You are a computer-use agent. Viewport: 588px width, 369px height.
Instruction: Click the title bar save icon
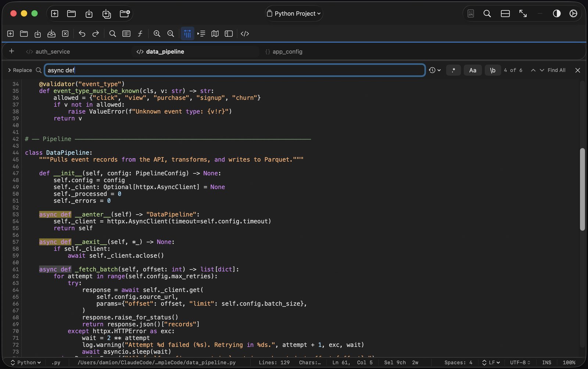(89, 14)
